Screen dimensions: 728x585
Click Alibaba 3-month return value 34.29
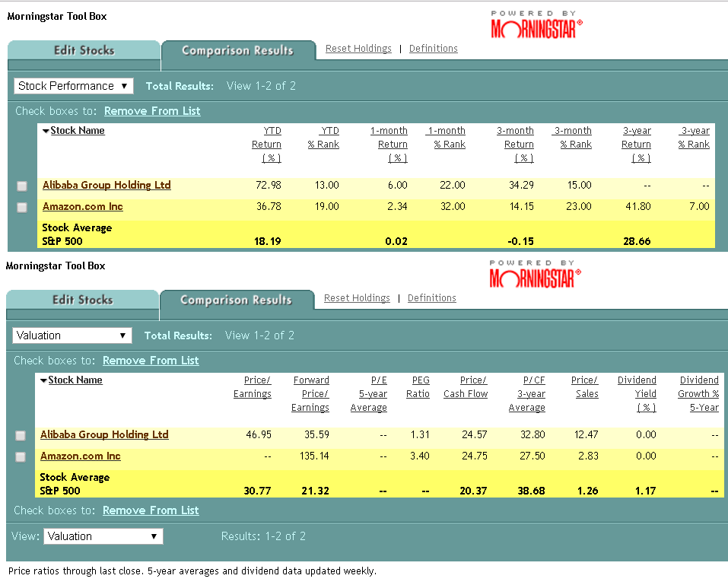[x=521, y=185]
